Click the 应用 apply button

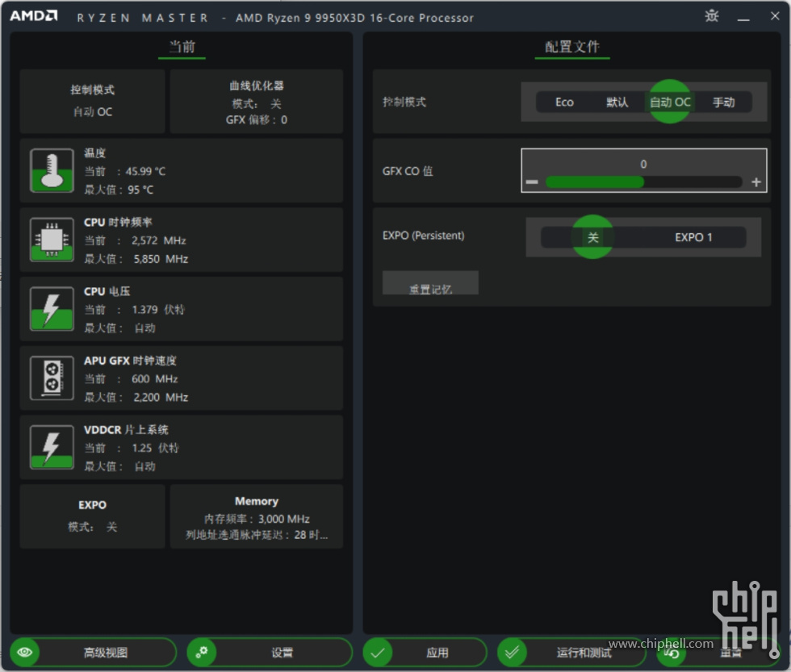click(x=425, y=653)
